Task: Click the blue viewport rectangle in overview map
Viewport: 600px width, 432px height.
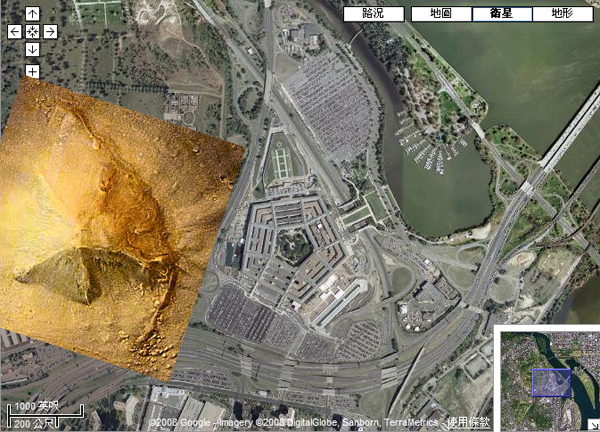Action: click(x=551, y=383)
